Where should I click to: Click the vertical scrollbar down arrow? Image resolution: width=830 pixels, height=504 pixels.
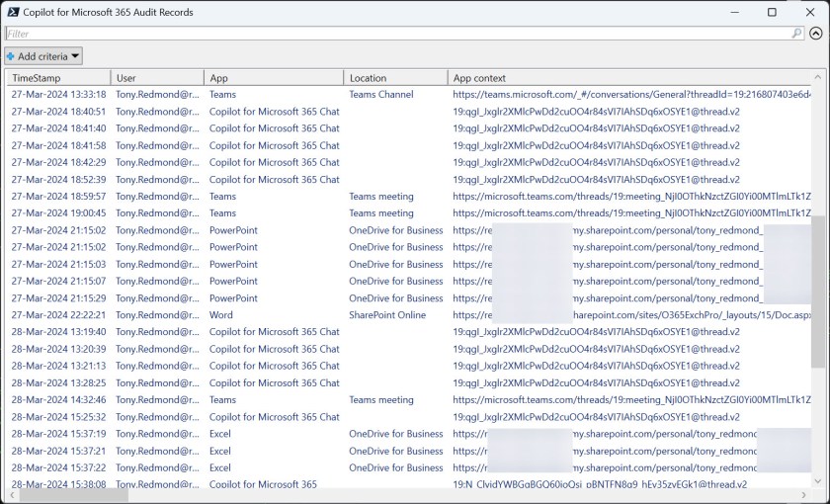point(817,481)
